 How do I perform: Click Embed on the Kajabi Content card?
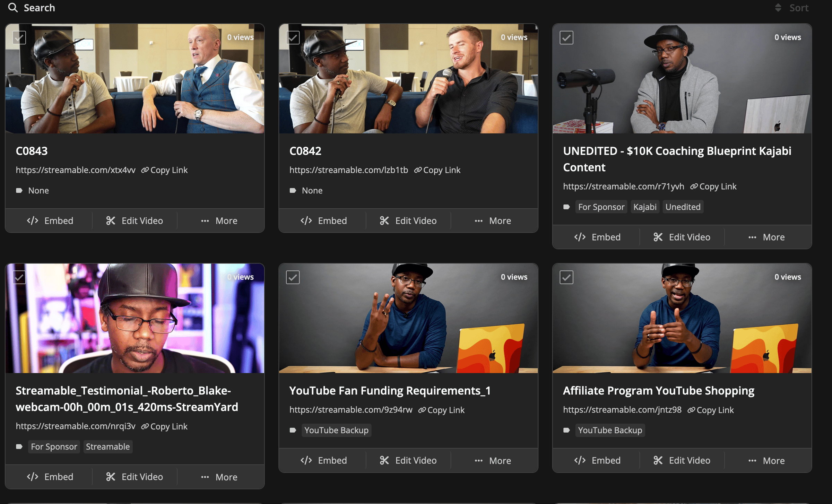597,237
